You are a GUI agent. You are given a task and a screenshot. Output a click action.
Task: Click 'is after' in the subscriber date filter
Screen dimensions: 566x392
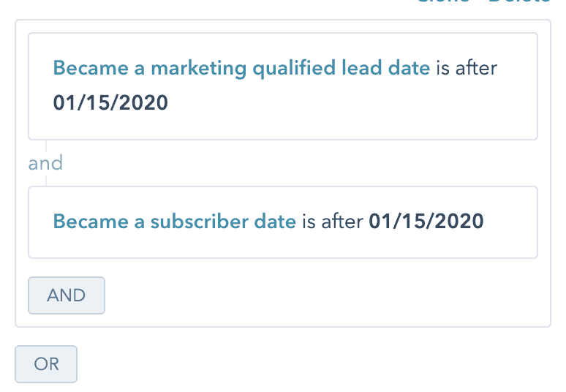coord(332,221)
